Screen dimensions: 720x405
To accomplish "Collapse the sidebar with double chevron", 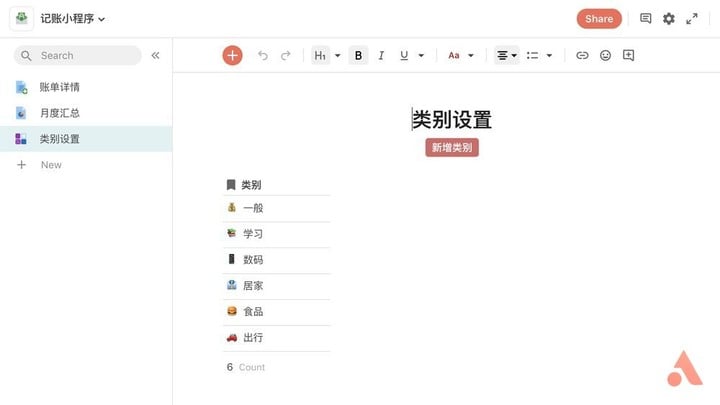I will [x=155, y=56].
